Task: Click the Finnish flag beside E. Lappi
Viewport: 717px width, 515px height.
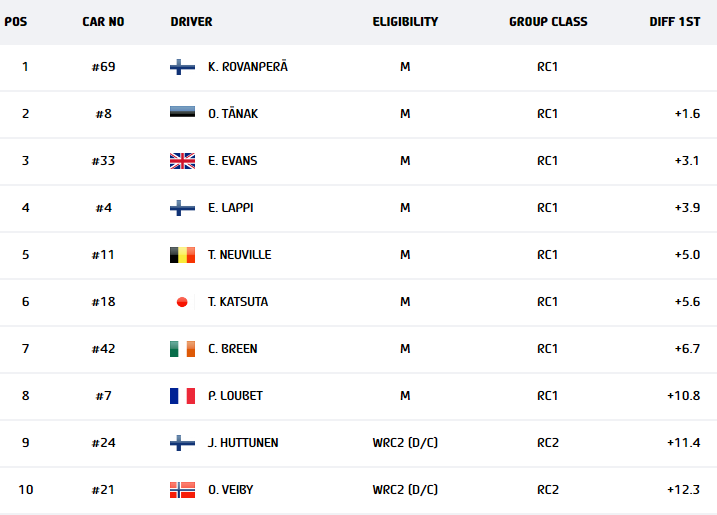Action: coord(182,208)
